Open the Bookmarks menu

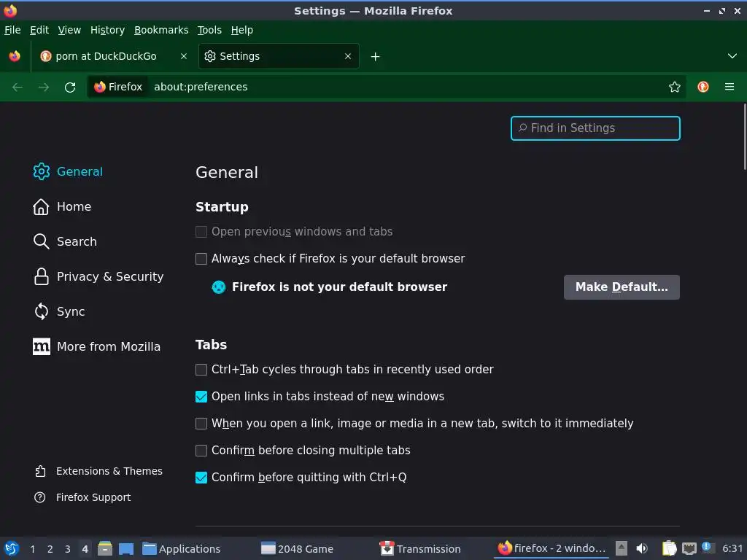tap(161, 30)
